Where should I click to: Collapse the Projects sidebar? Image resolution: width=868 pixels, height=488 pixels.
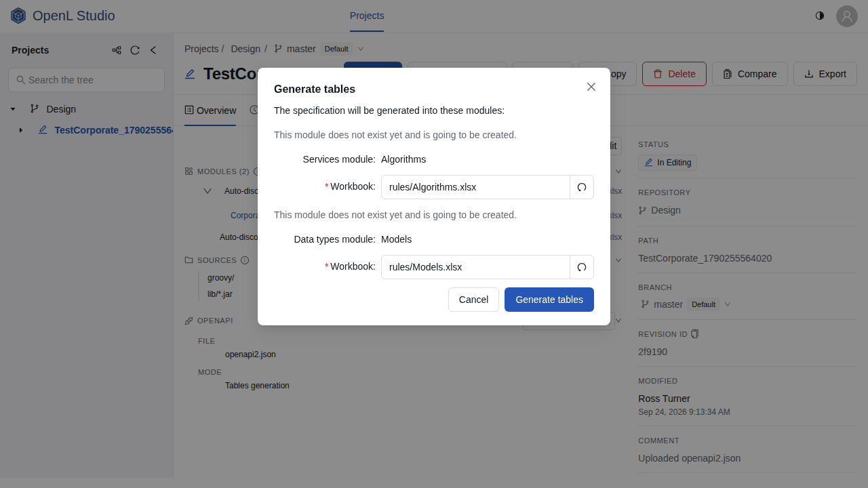tap(153, 50)
